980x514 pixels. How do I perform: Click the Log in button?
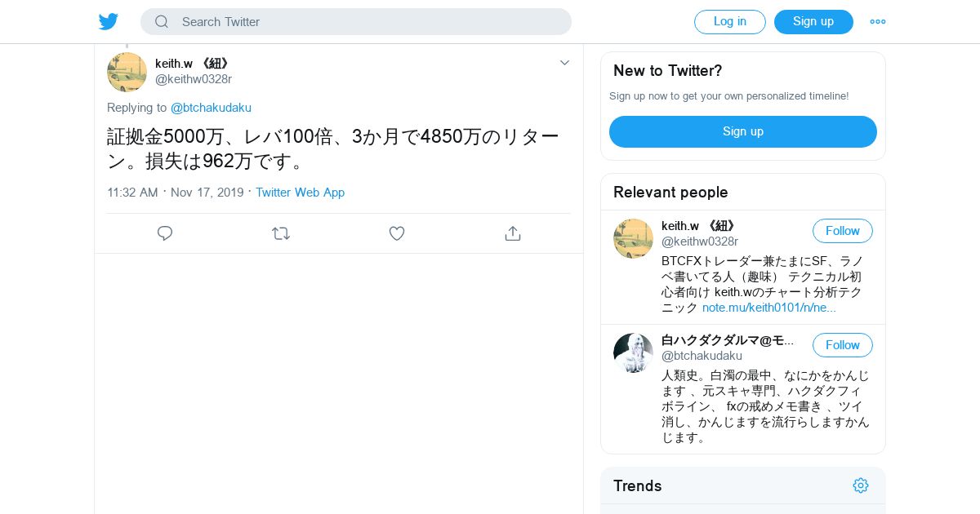point(730,22)
